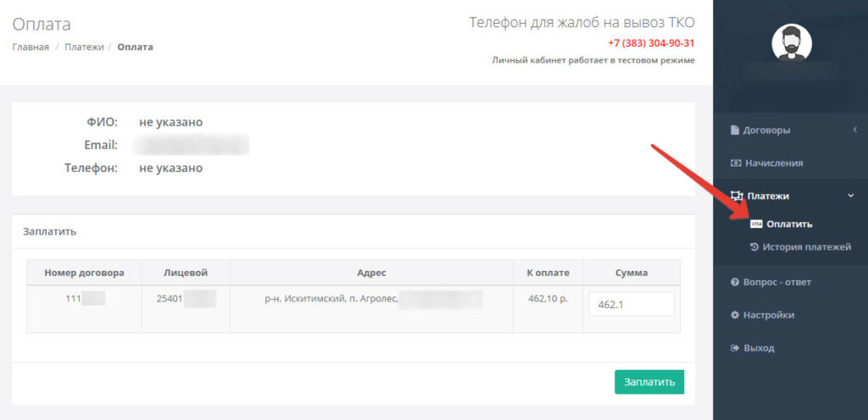
Task: Select Оплатить in the sidebar
Action: click(789, 224)
